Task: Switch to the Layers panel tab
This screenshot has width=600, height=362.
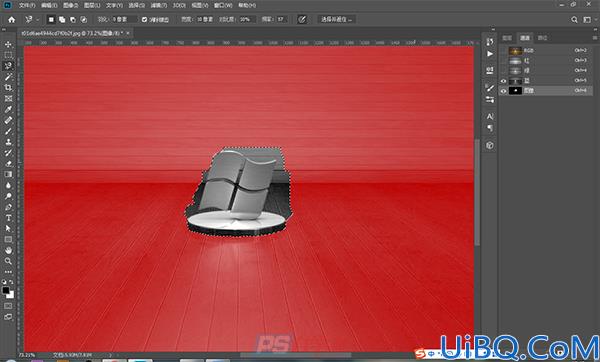Action: pos(507,38)
